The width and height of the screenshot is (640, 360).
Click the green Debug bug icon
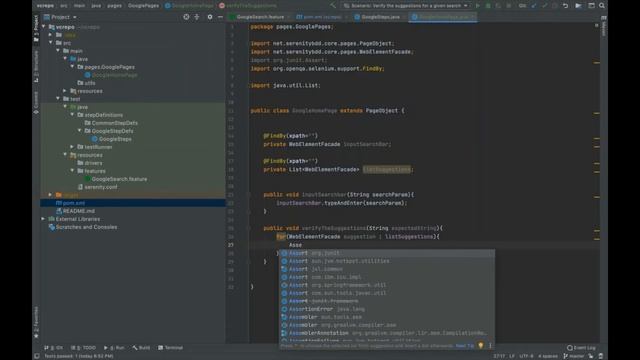[488, 6]
